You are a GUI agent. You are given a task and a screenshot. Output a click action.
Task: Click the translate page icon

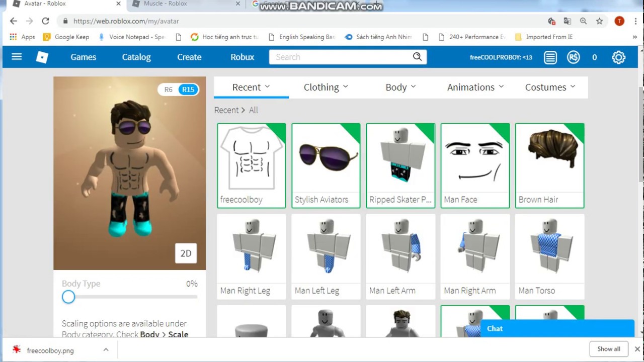[568, 21]
